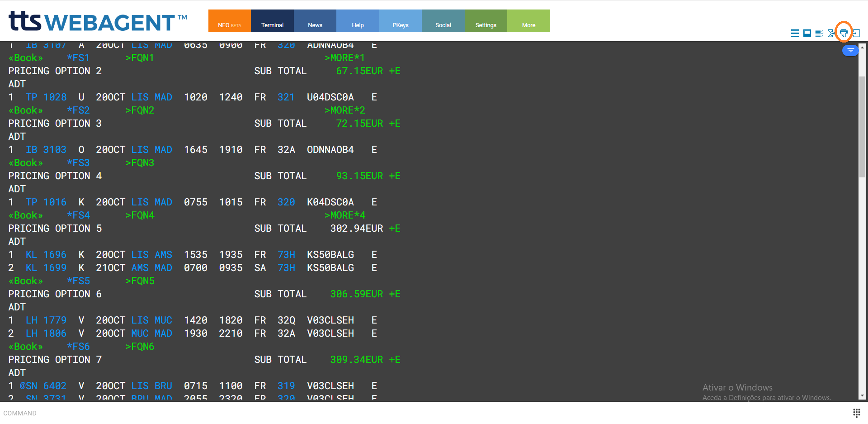The image size is (868, 424).
Task: Expand fare details with >MORE*4
Action: click(344, 215)
